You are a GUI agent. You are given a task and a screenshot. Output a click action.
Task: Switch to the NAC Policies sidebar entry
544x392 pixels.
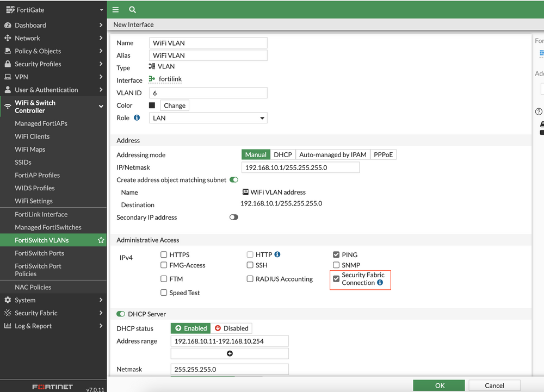click(x=33, y=287)
